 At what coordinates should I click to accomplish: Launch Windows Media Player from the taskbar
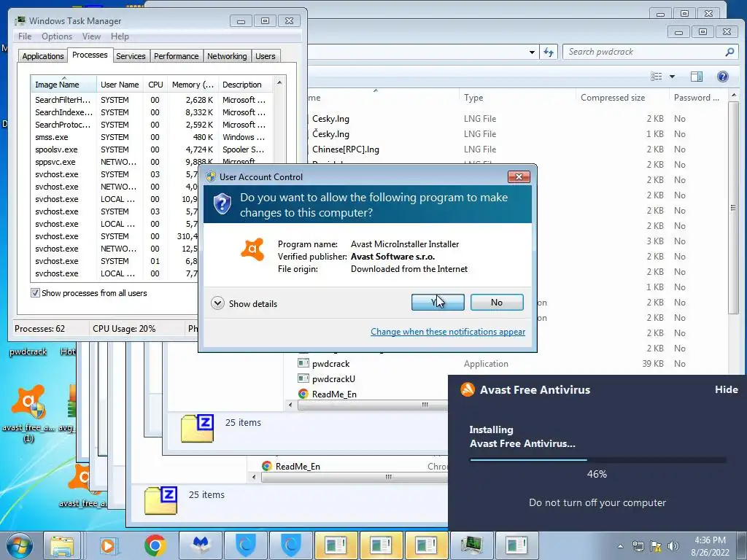point(108,545)
